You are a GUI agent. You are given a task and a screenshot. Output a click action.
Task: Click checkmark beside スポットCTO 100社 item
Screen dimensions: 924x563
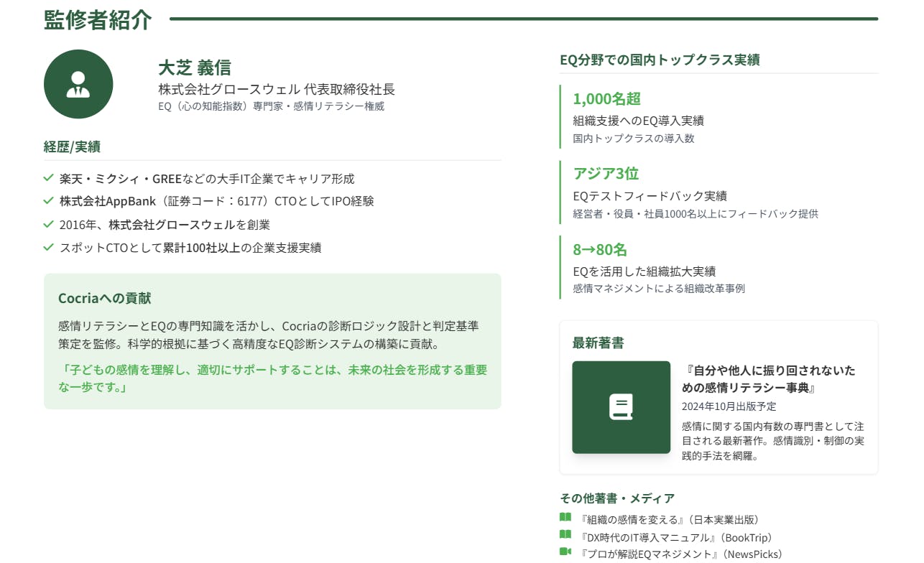[49, 247]
